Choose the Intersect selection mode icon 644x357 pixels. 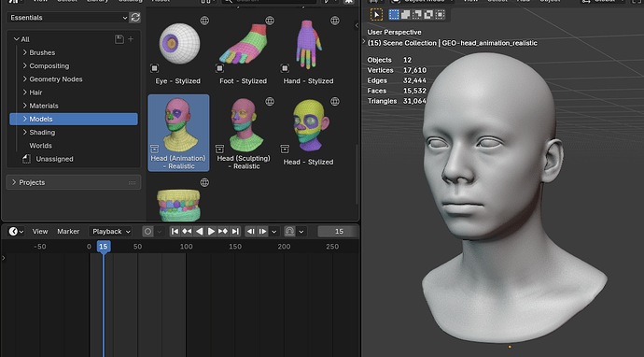(x=440, y=14)
